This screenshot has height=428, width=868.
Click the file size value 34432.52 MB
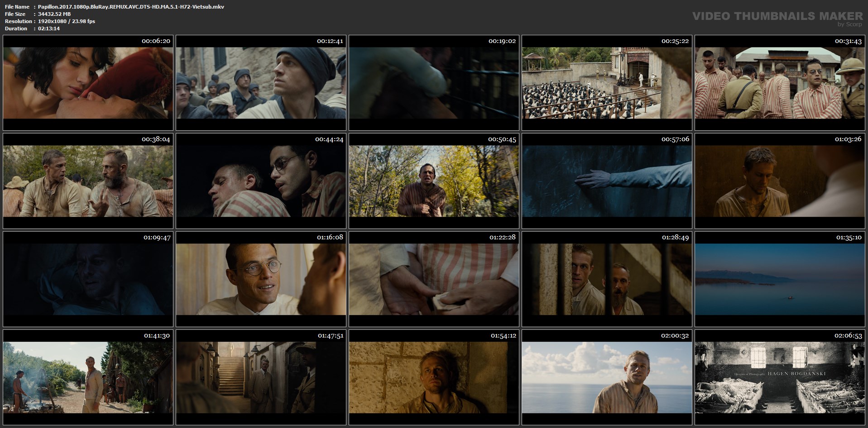coord(54,14)
